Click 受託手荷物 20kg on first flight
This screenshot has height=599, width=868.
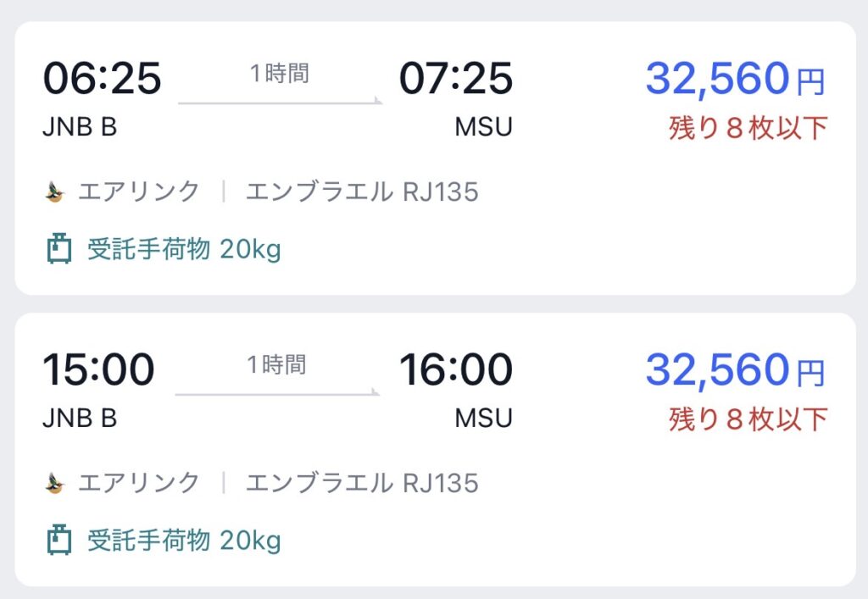(184, 250)
